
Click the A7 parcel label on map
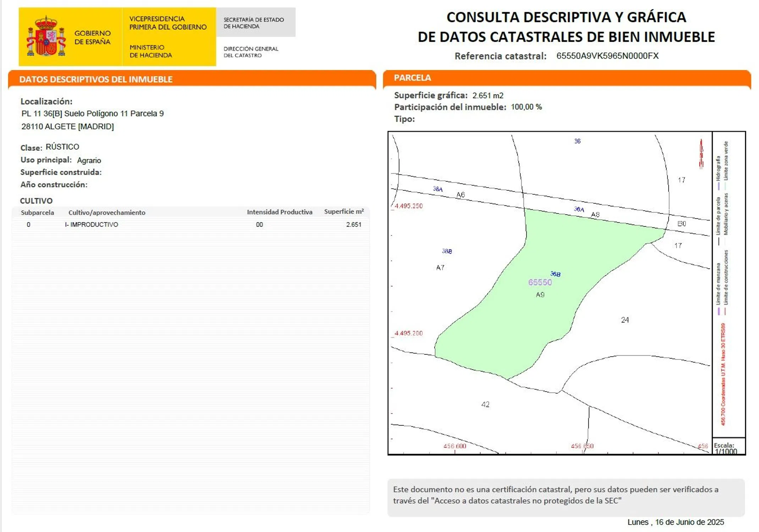point(440,268)
